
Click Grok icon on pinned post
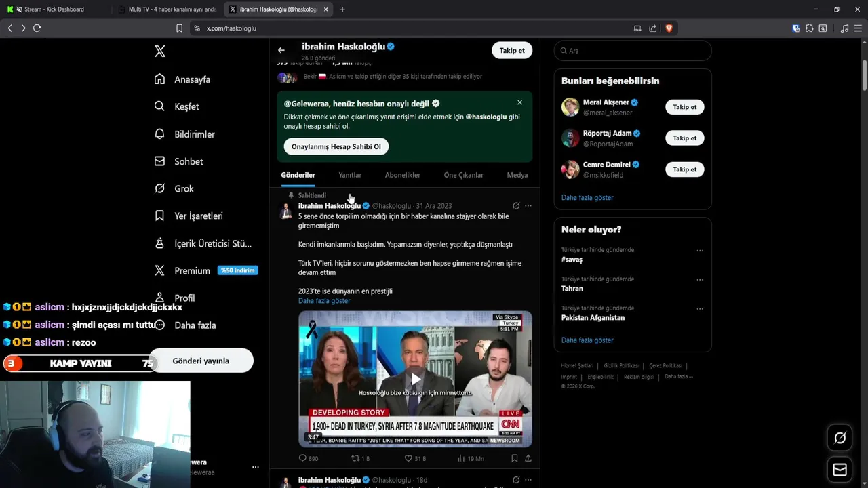coord(516,205)
